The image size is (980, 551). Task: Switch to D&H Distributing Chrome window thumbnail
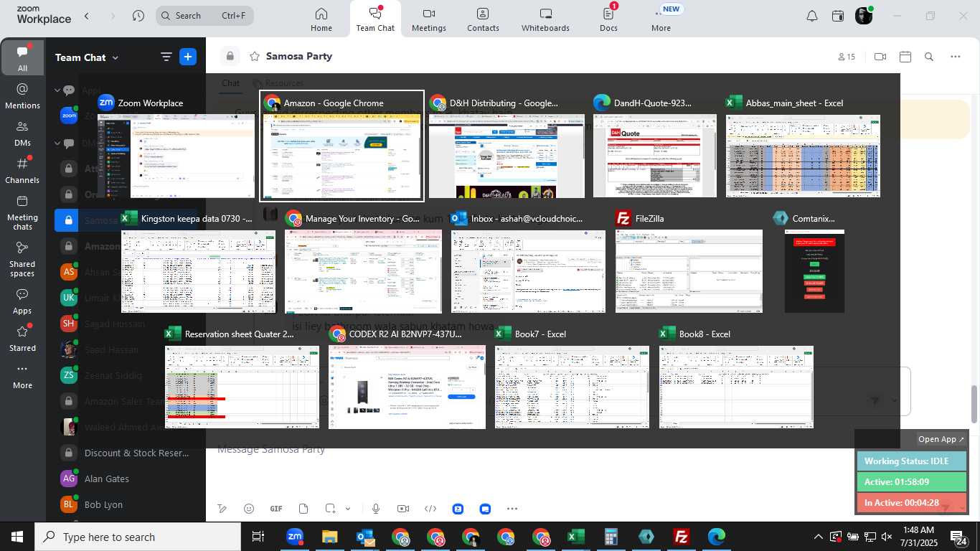click(507, 146)
